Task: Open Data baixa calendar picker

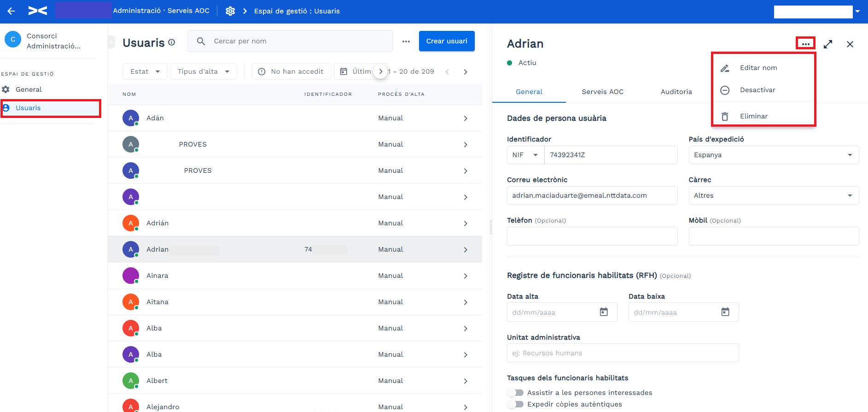Action: (x=725, y=312)
